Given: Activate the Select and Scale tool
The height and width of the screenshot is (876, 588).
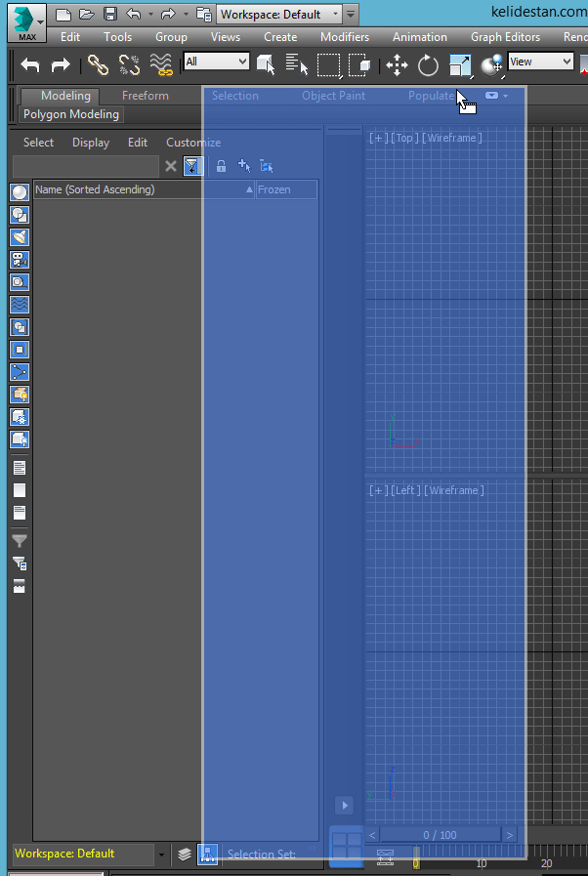Looking at the screenshot, I should click(x=460, y=65).
